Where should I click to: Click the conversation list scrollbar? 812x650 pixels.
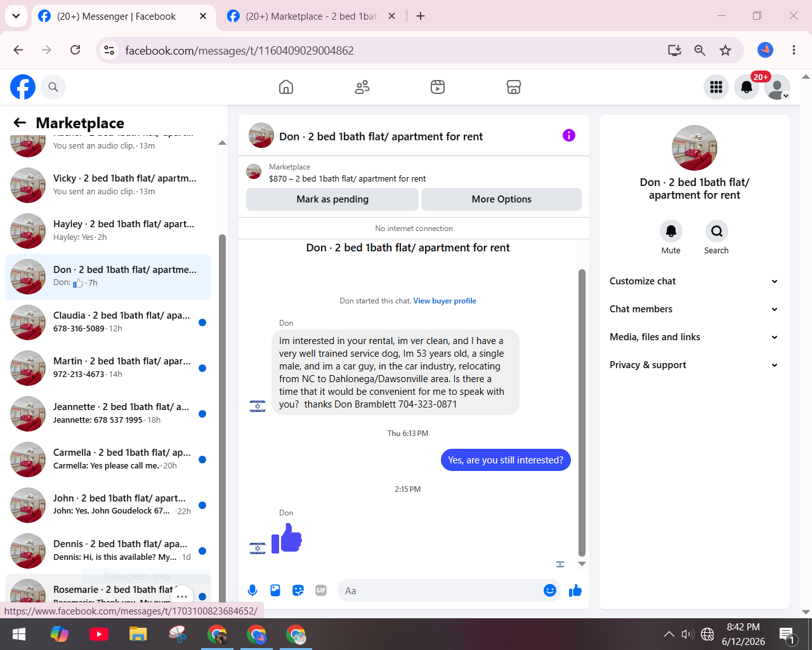point(222,419)
